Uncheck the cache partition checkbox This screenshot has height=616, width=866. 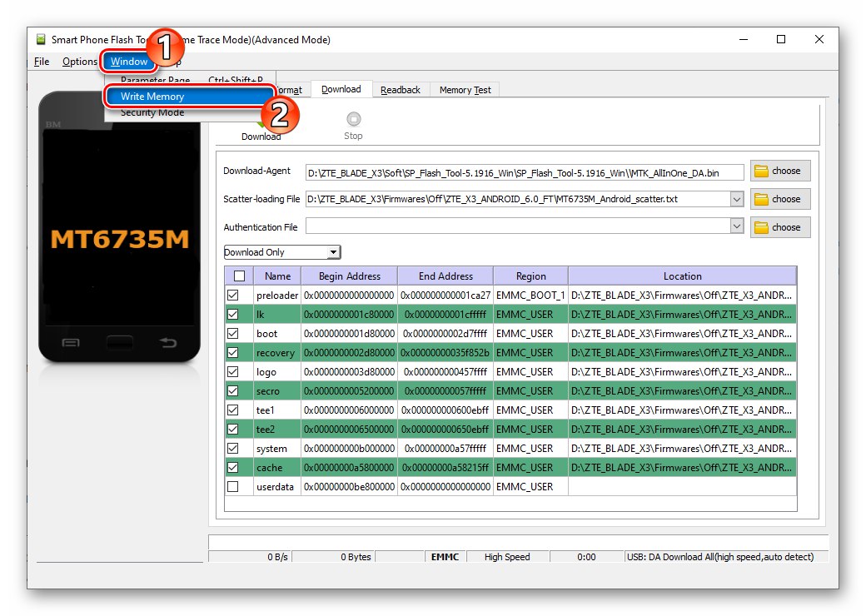click(233, 468)
